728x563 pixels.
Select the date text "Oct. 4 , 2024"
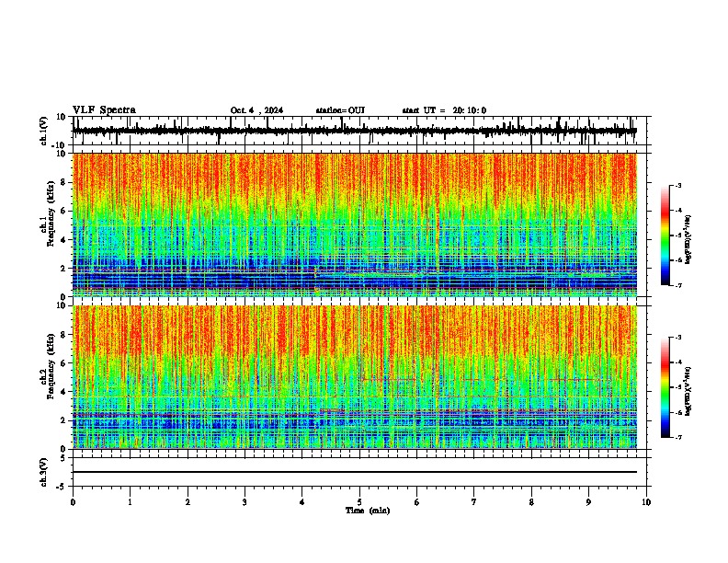[x=256, y=110]
